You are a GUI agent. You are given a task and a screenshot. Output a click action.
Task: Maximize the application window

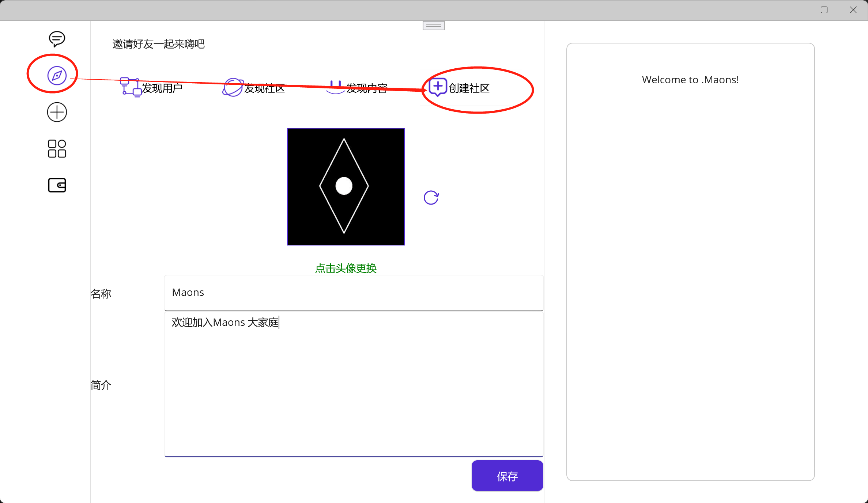[x=824, y=10]
